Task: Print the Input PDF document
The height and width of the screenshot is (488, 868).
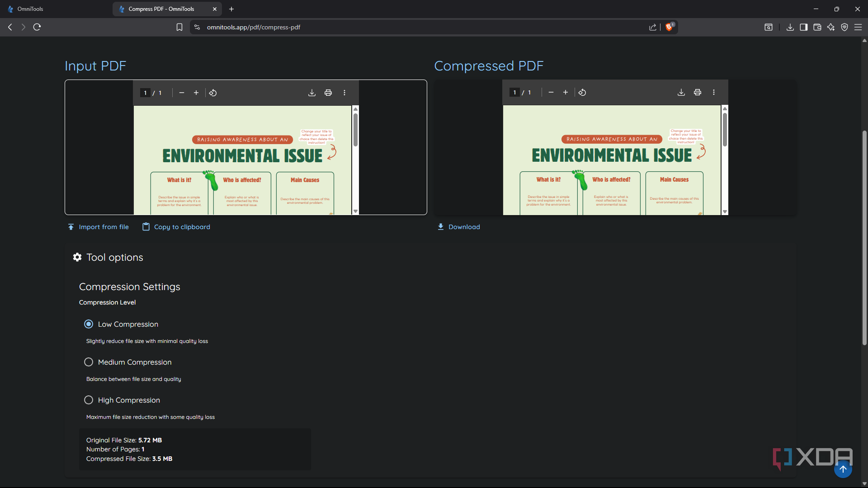Action: (328, 93)
